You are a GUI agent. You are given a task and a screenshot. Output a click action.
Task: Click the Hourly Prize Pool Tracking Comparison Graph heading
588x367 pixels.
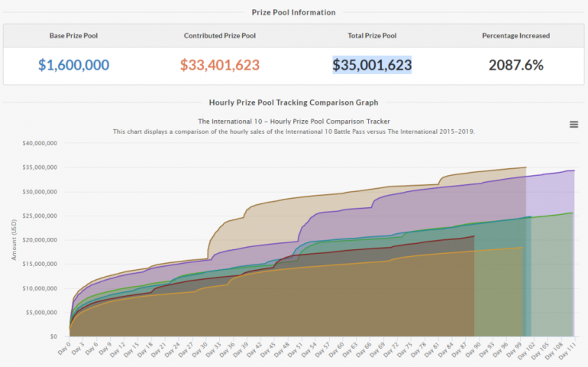click(293, 102)
